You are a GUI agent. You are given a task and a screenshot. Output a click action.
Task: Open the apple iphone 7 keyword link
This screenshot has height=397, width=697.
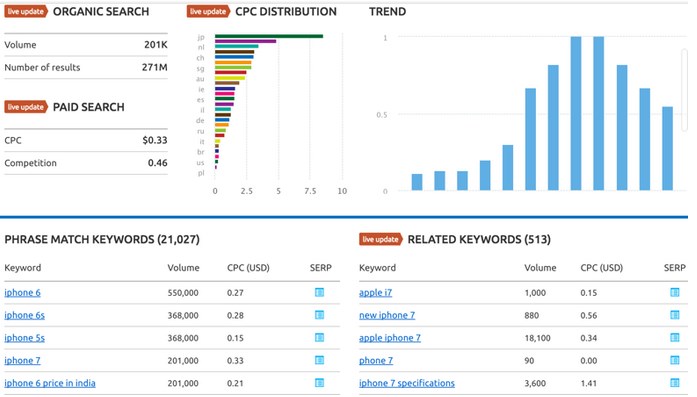click(390, 338)
